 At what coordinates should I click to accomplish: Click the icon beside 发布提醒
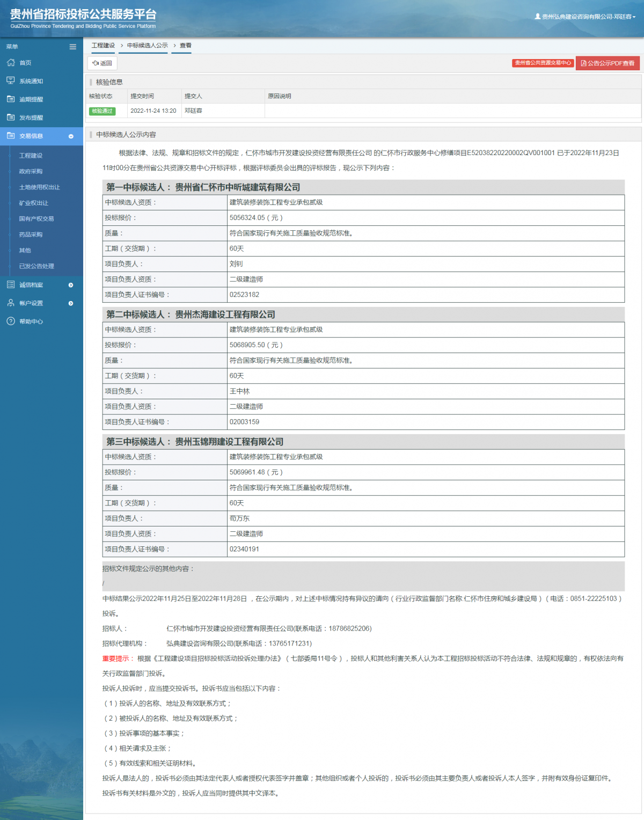pos(11,117)
